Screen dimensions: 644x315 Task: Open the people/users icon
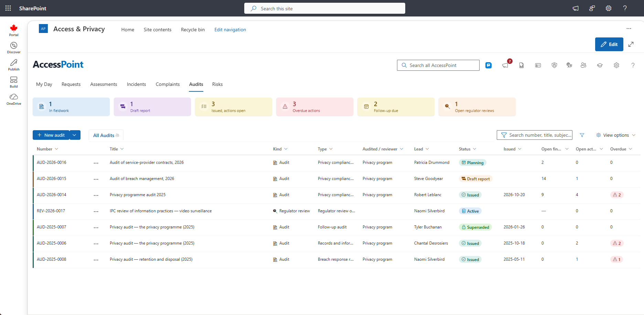pyautogui.click(x=583, y=65)
